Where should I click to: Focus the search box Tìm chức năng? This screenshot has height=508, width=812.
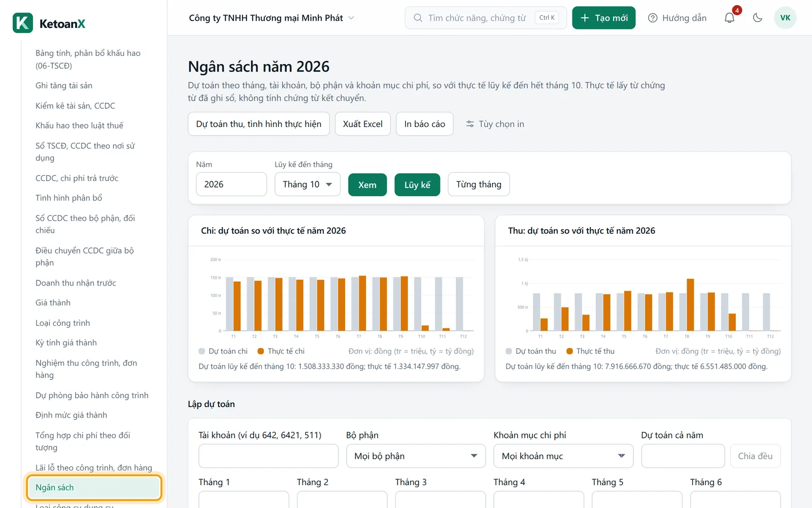click(486, 18)
